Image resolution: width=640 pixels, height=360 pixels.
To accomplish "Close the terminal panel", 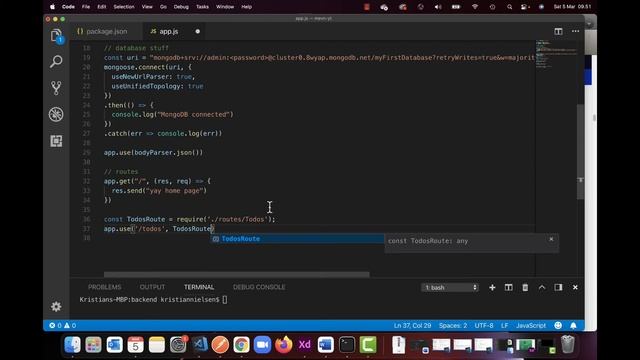I will click(575, 288).
